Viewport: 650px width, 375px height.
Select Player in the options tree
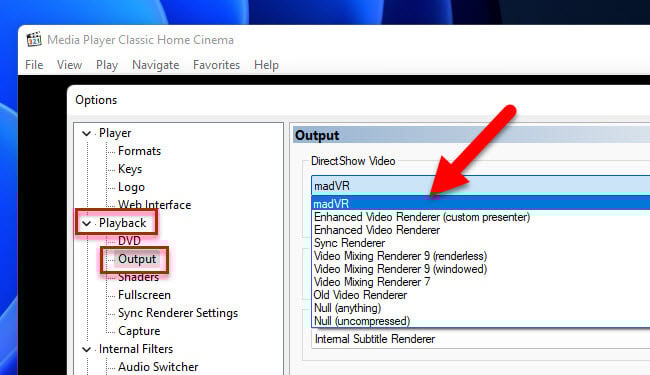(x=115, y=133)
